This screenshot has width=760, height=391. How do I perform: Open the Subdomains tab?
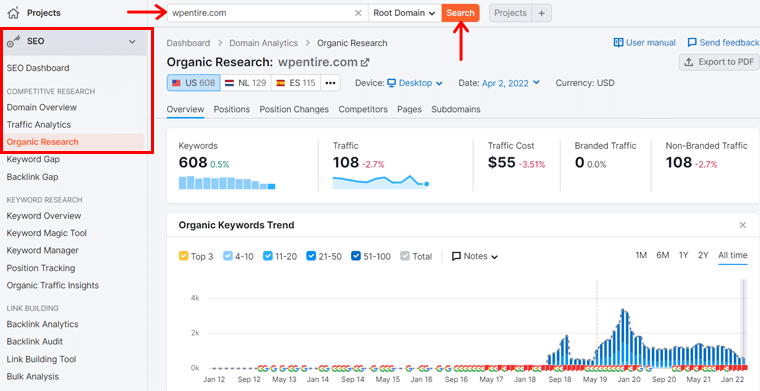456,109
